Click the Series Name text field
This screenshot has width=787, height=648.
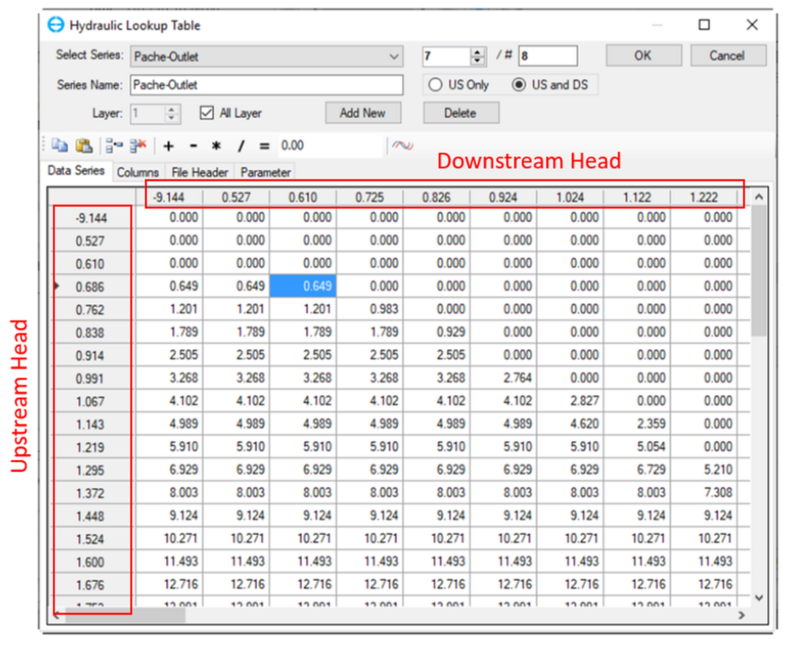(x=266, y=85)
